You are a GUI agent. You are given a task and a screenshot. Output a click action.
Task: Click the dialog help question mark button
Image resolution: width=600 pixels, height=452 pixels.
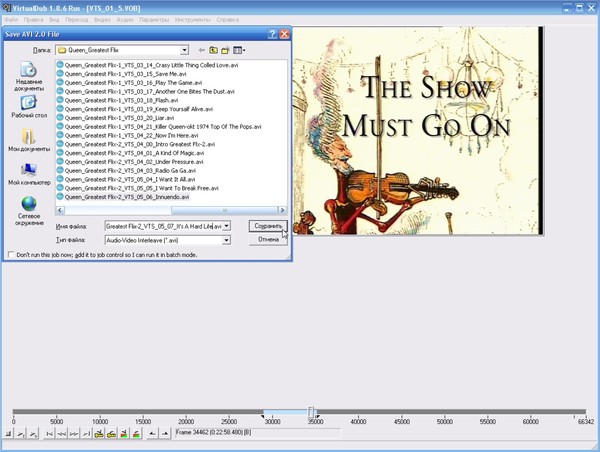click(x=272, y=34)
